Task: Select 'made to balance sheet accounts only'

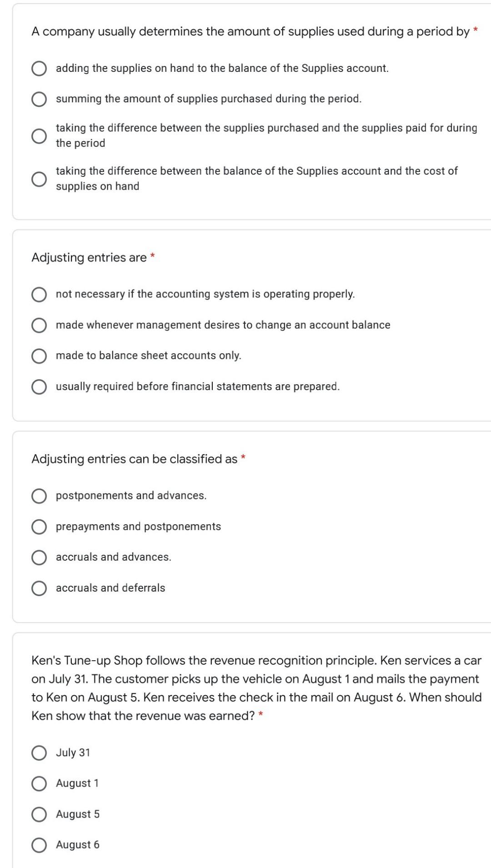Action: (x=39, y=356)
